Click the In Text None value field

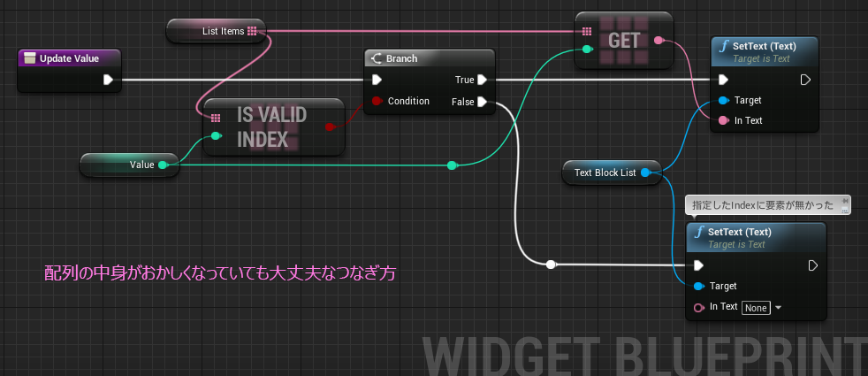point(756,307)
